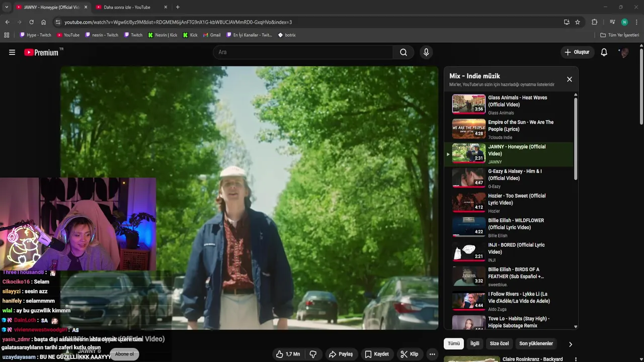The image size is (644, 362).
Task: Open En İyi Kanallar - Twit... bookmark
Action: (249, 35)
